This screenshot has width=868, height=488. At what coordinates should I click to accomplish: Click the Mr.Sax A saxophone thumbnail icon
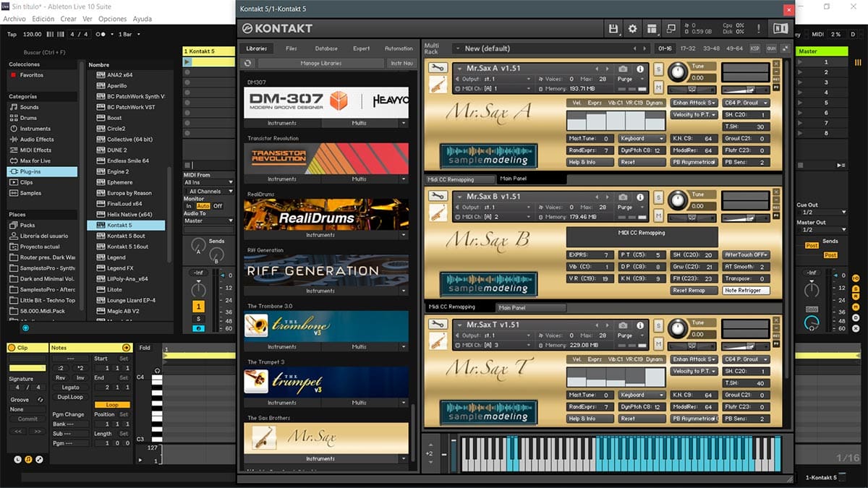438,85
